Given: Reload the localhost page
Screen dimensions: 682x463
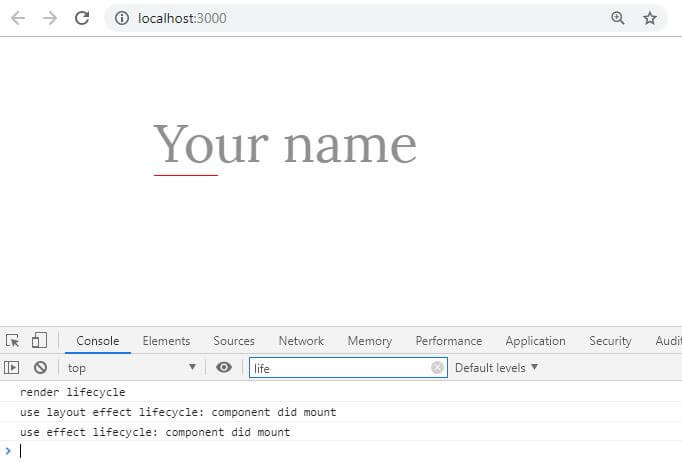Looking at the screenshot, I should click(x=82, y=18).
